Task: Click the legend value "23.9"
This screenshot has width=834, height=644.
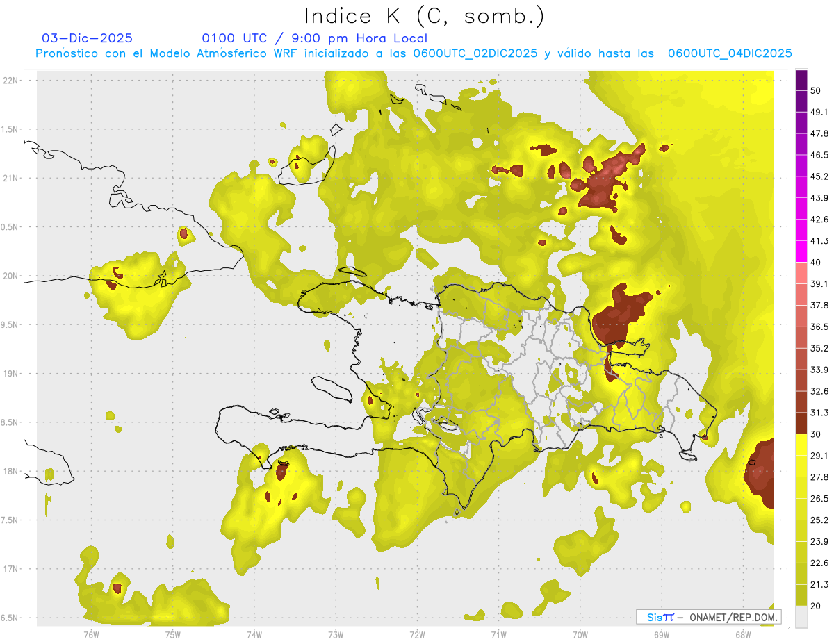Action: coord(819,542)
